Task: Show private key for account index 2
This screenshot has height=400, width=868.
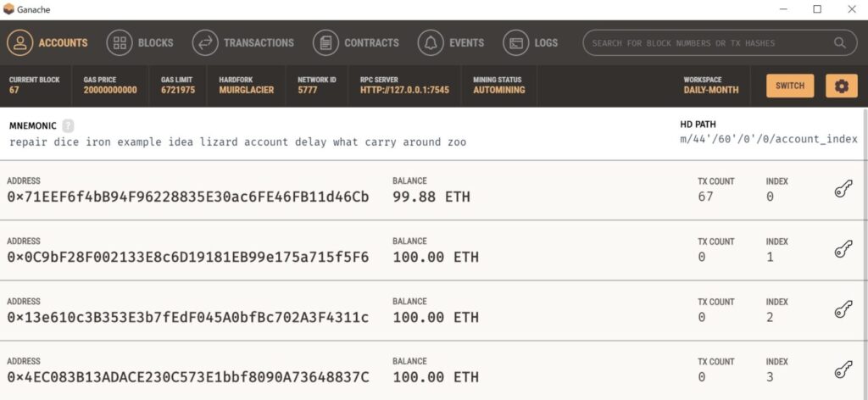Action: coord(843,310)
